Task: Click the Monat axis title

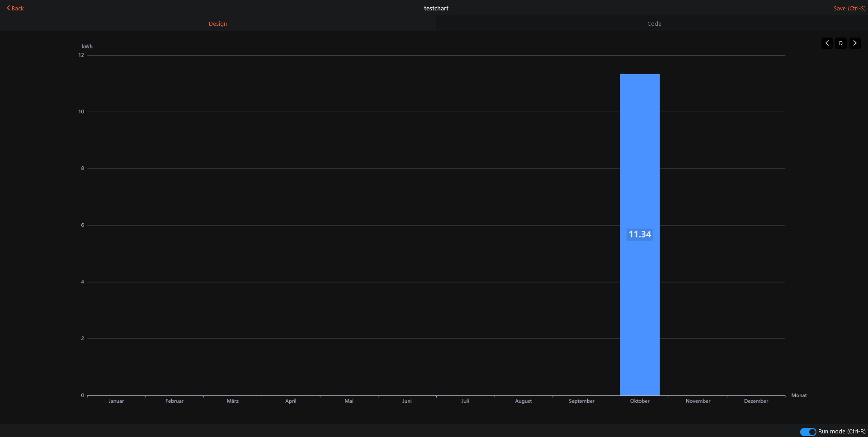Action: 799,395
